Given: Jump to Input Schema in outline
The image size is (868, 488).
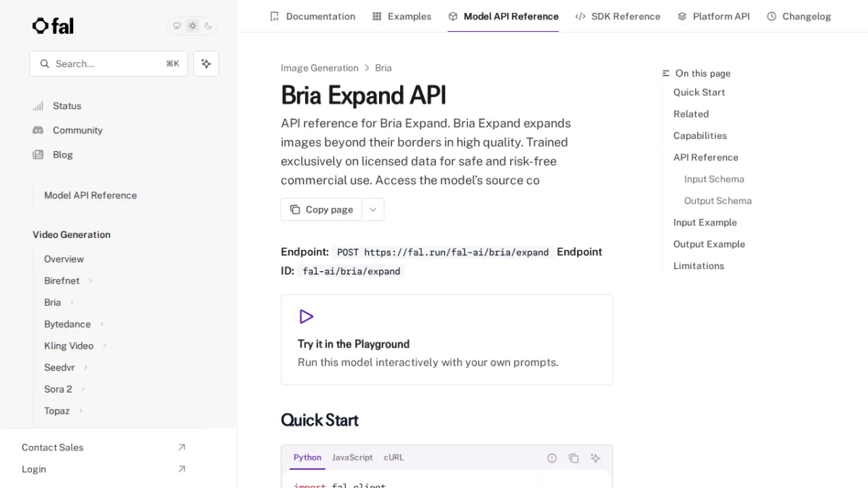Looking at the screenshot, I should [x=714, y=179].
